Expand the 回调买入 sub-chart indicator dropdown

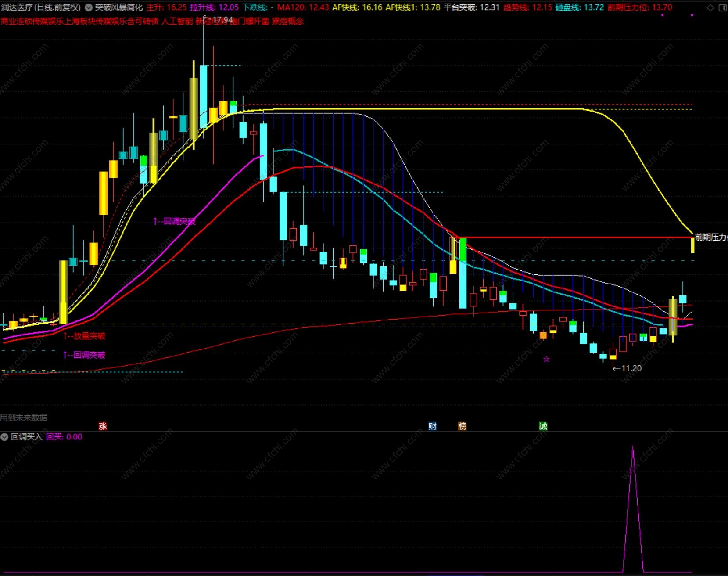(x=4, y=437)
